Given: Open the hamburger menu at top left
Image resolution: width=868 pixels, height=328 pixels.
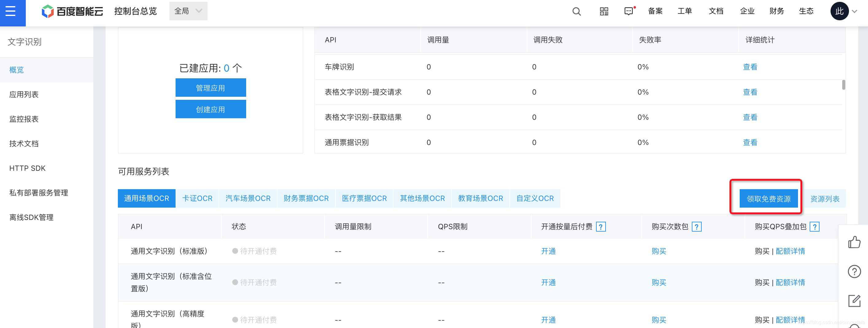Looking at the screenshot, I should pyautogui.click(x=11, y=11).
